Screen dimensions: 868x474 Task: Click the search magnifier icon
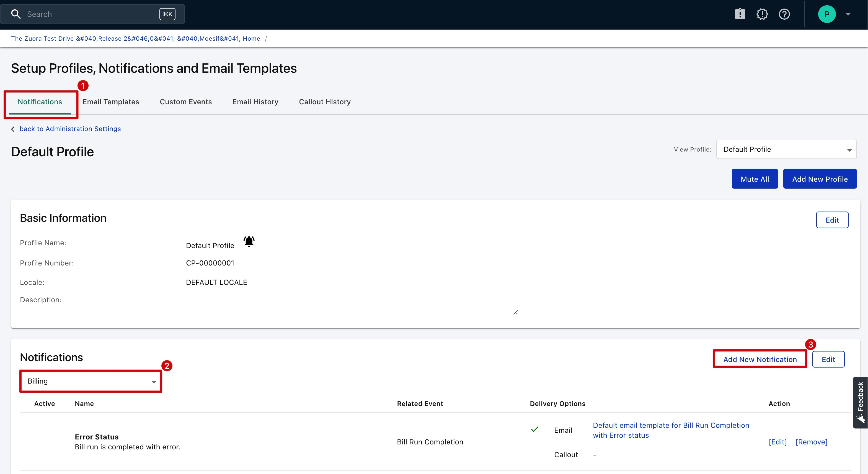pos(16,14)
